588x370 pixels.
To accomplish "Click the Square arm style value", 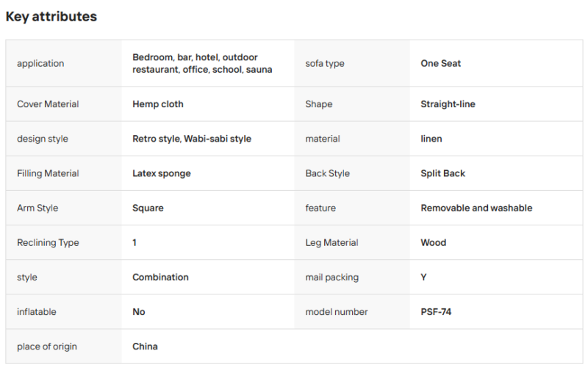I will click(x=148, y=208).
